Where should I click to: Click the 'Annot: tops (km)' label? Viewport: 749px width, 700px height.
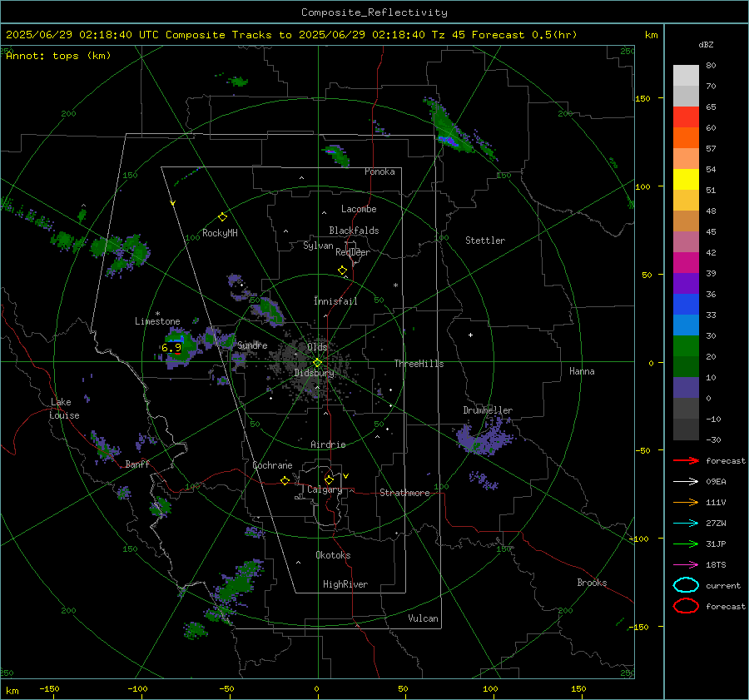click(x=58, y=56)
